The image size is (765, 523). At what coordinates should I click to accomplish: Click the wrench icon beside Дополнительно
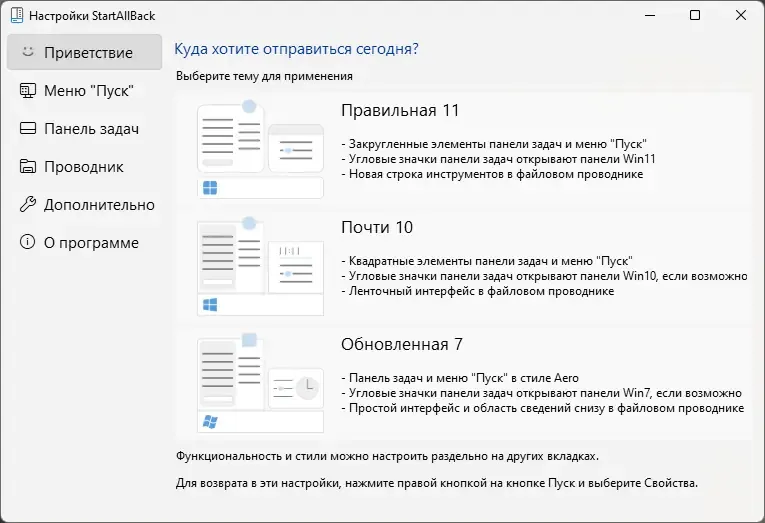click(28, 204)
